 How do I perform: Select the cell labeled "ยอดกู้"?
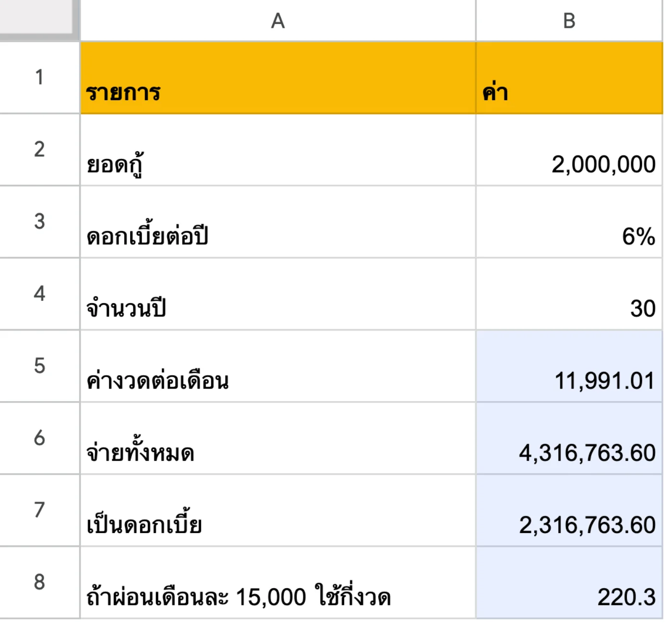278,150
